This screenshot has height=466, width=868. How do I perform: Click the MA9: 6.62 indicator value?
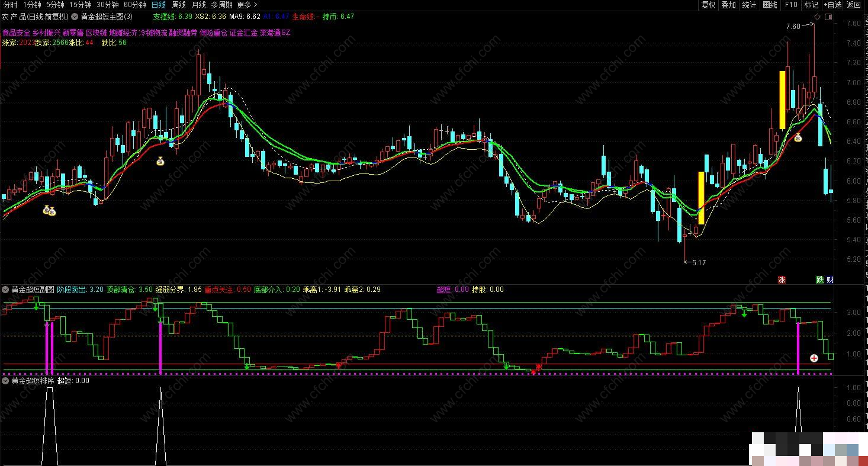245,17
